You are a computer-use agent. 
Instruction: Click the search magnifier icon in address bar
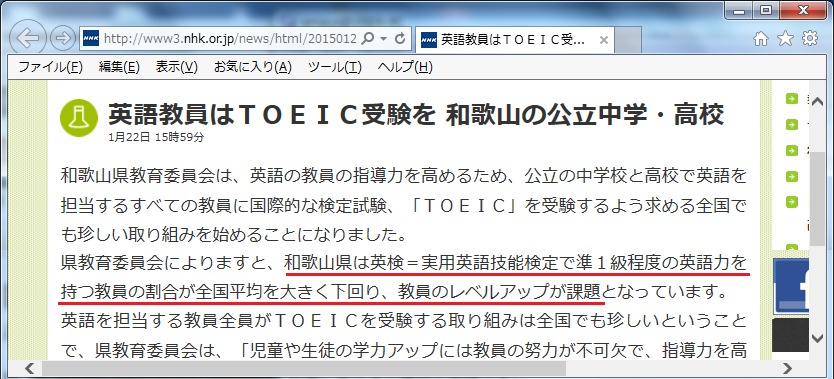[x=367, y=38]
